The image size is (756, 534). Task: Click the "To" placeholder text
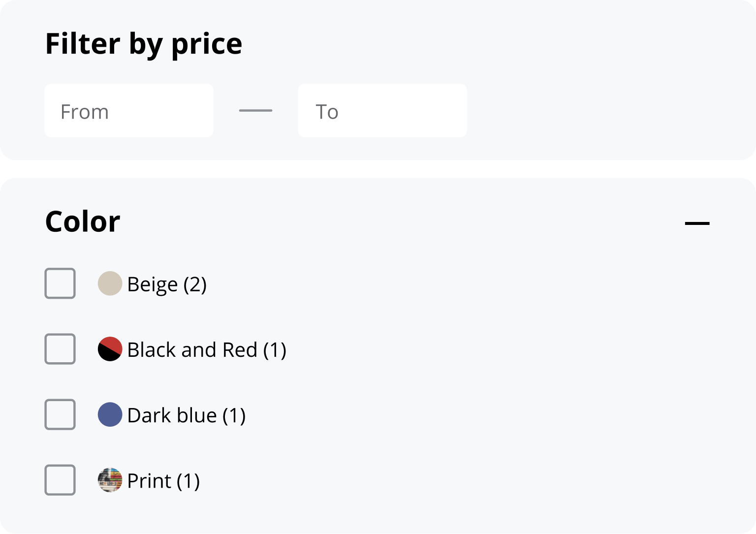point(327,112)
